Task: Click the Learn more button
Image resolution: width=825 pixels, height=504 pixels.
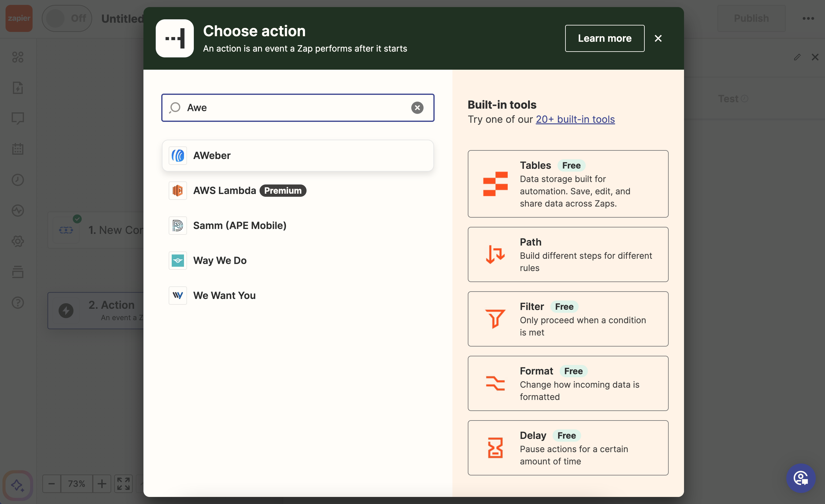Action: [x=604, y=38]
